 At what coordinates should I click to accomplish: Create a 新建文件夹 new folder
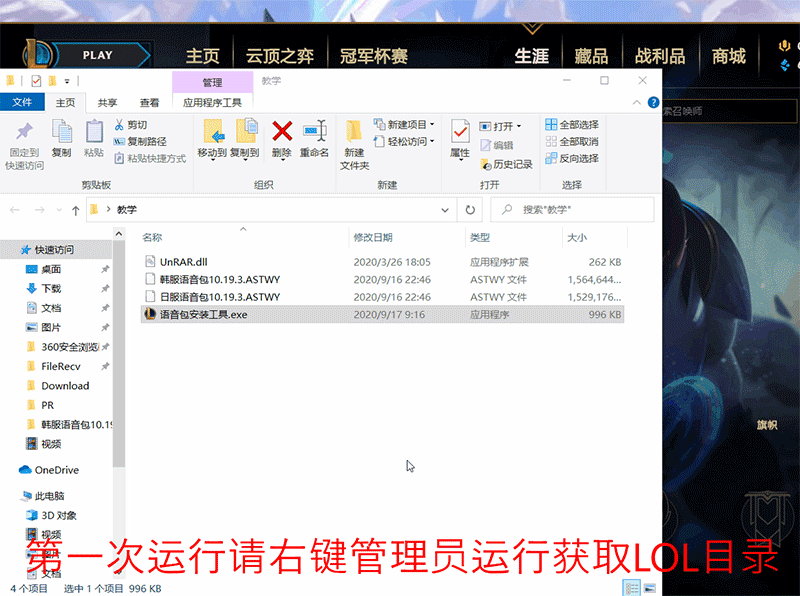[355, 144]
